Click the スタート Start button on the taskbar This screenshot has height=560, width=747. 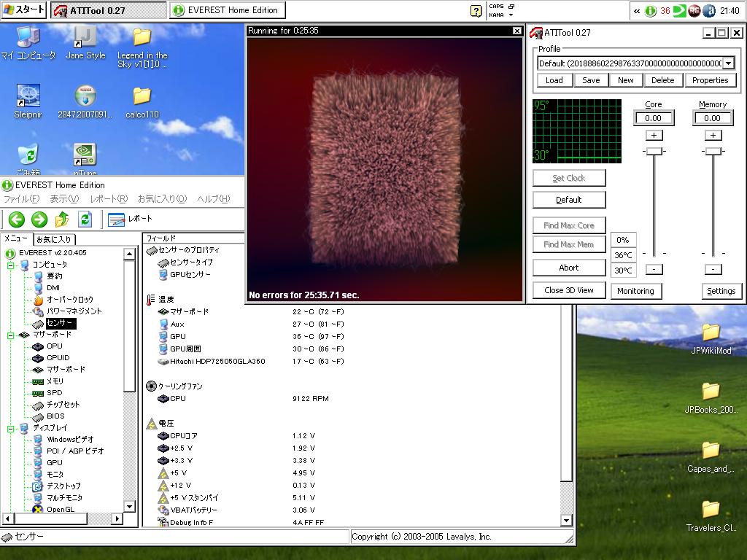[24, 10]
